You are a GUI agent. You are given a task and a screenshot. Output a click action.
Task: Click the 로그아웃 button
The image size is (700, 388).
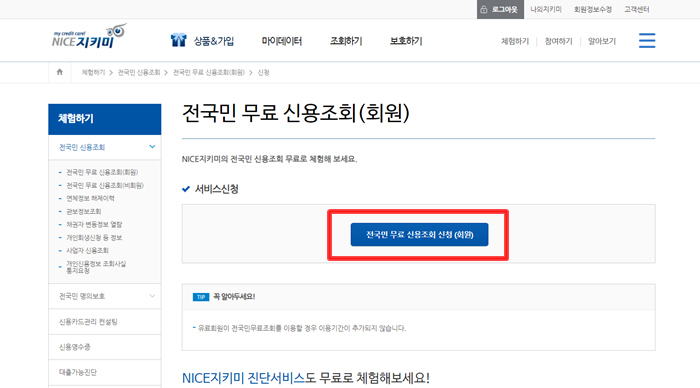(500, 9)
